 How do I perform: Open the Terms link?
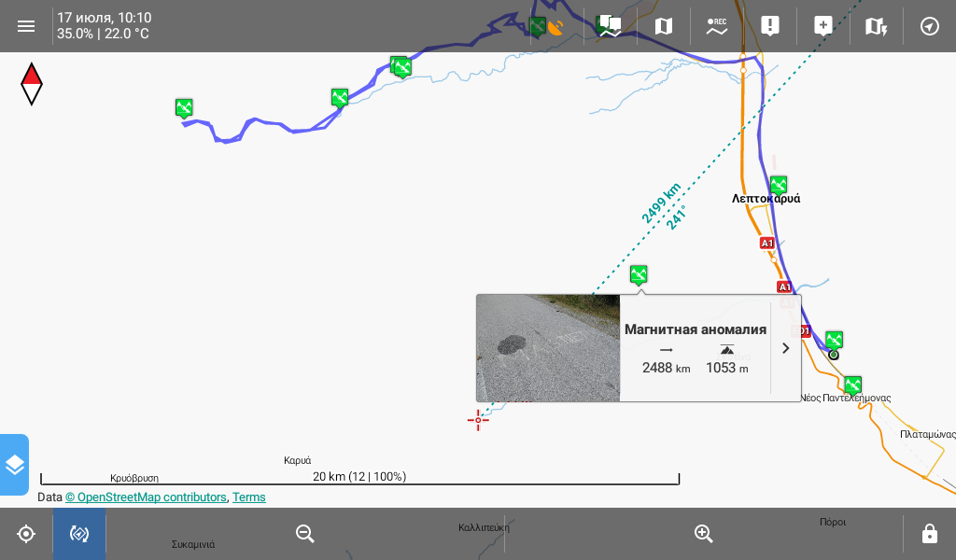click(249, 497)
